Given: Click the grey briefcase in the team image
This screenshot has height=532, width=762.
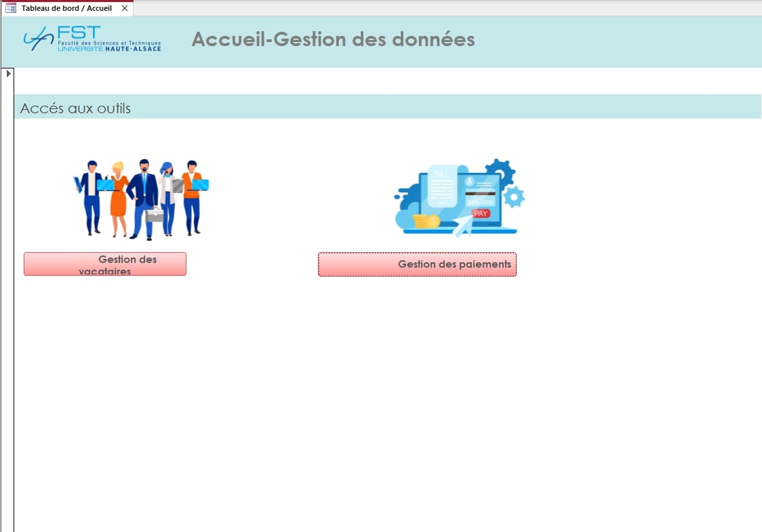Looking at the screenshot, I should 155,215.
